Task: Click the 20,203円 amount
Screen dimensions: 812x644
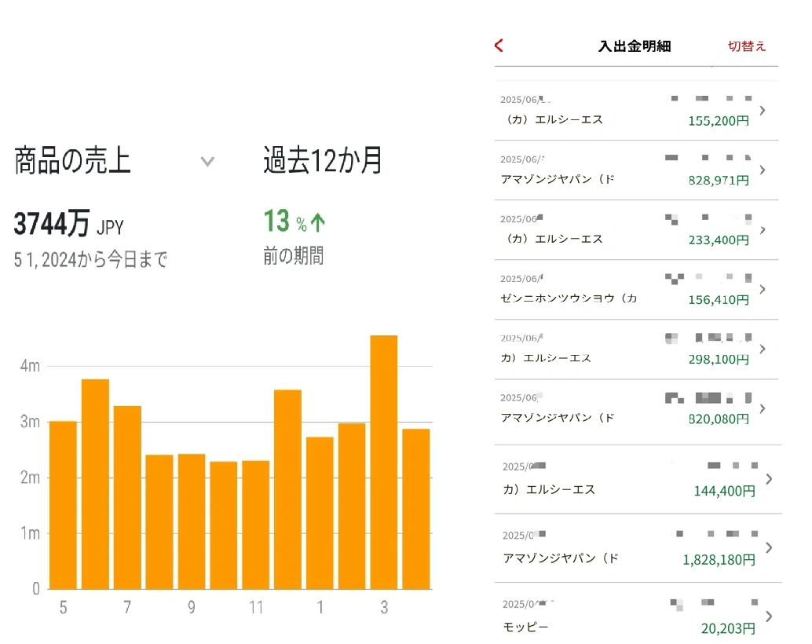Action: click(x=728, y=628)
